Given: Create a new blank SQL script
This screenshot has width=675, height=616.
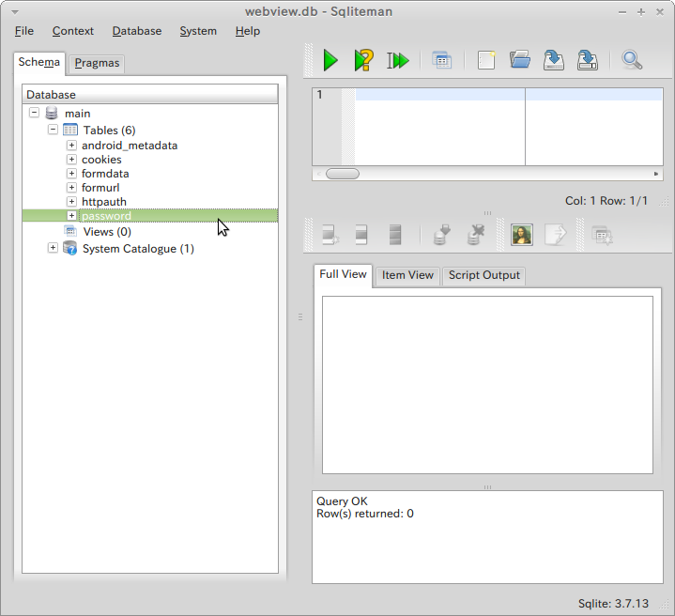Looking at the screenshot, I should tap(486, 60).
